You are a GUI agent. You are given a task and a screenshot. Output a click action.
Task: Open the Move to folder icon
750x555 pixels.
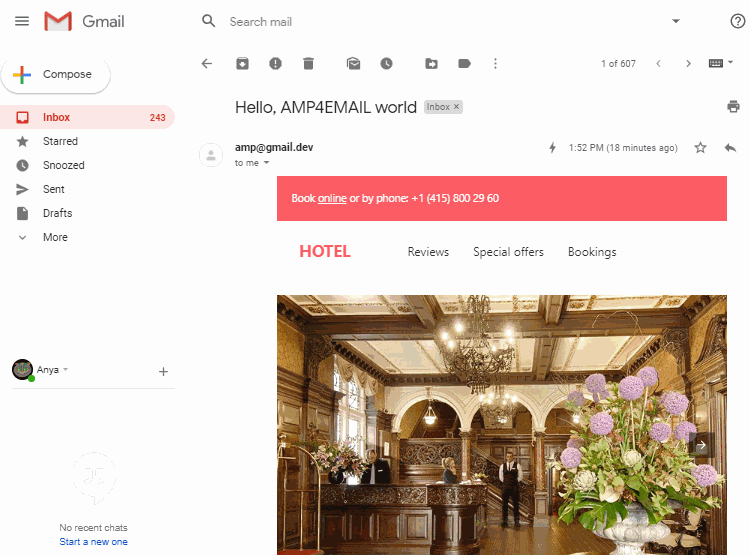point(431,64)
